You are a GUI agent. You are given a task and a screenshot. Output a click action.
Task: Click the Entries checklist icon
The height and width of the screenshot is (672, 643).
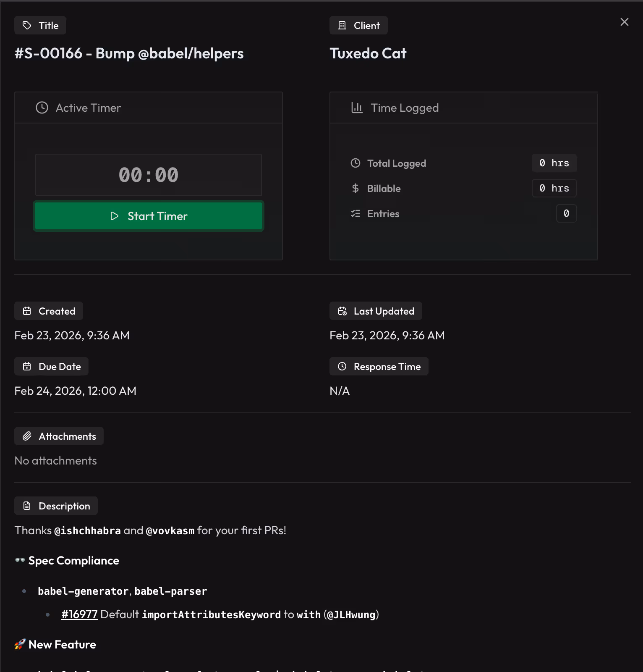point(355,213)
